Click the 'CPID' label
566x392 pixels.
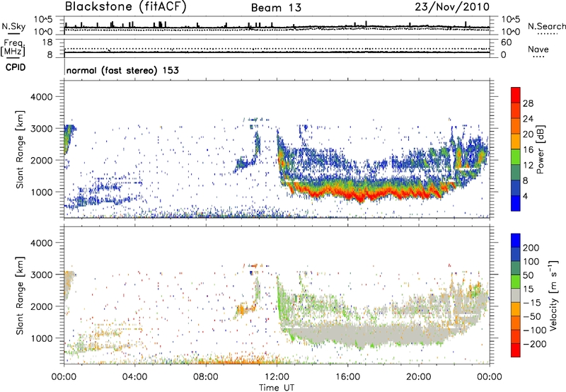[16, 67]
